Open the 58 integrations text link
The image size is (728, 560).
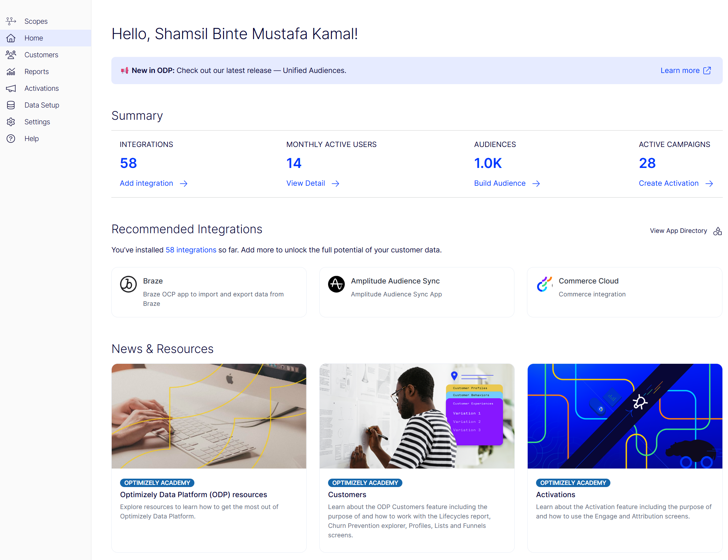[x=191, y=250]
